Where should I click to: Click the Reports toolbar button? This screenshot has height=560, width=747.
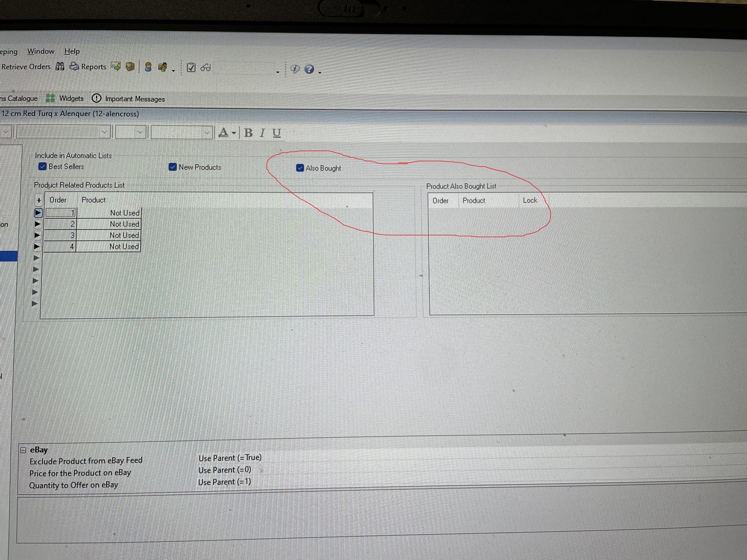click(88, 67)
